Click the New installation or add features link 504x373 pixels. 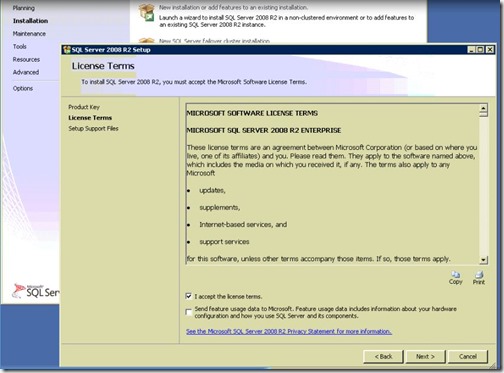[x=233, y=7]
